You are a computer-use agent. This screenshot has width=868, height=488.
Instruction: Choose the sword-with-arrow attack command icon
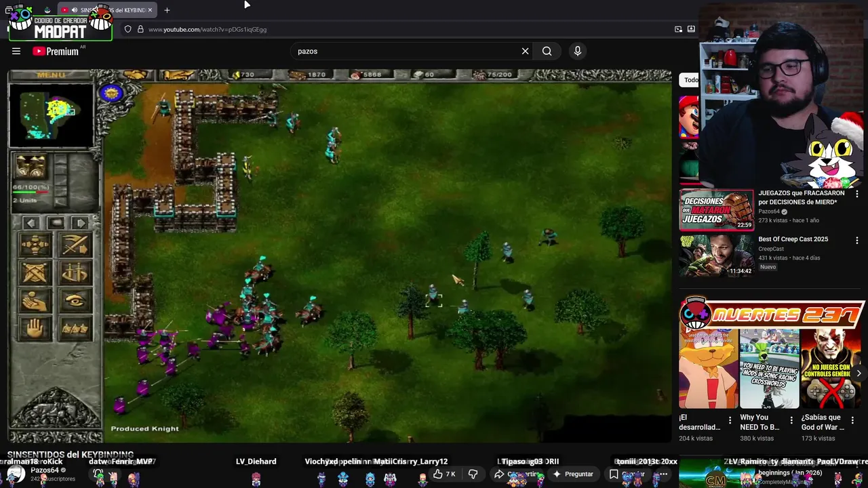point(75,245)
